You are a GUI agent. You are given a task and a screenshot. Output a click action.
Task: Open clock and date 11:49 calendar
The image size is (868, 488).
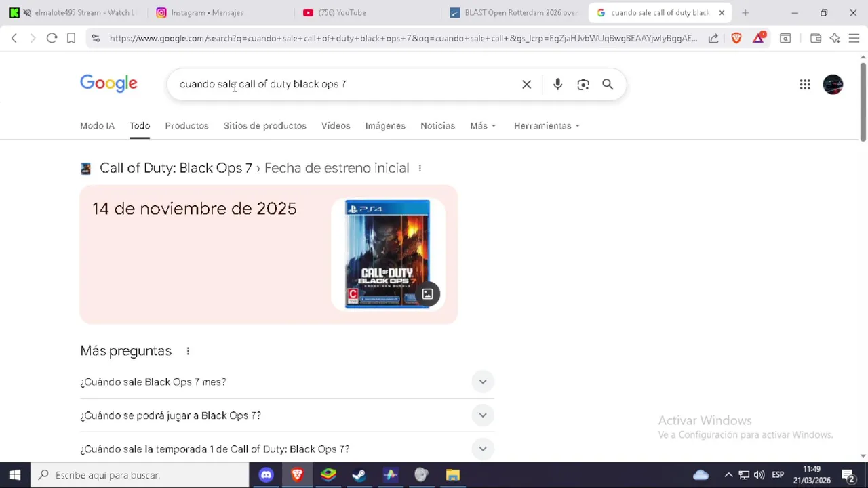click(x=812, y=475)
